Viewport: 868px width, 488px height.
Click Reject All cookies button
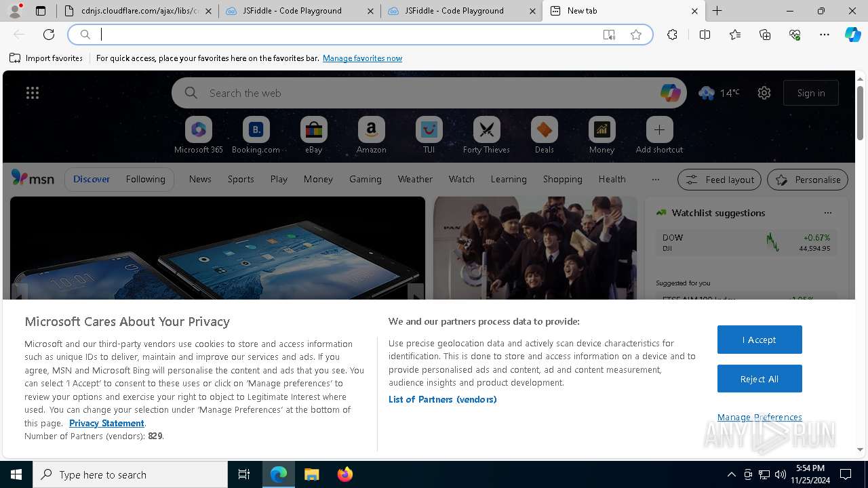click(759, 379)
